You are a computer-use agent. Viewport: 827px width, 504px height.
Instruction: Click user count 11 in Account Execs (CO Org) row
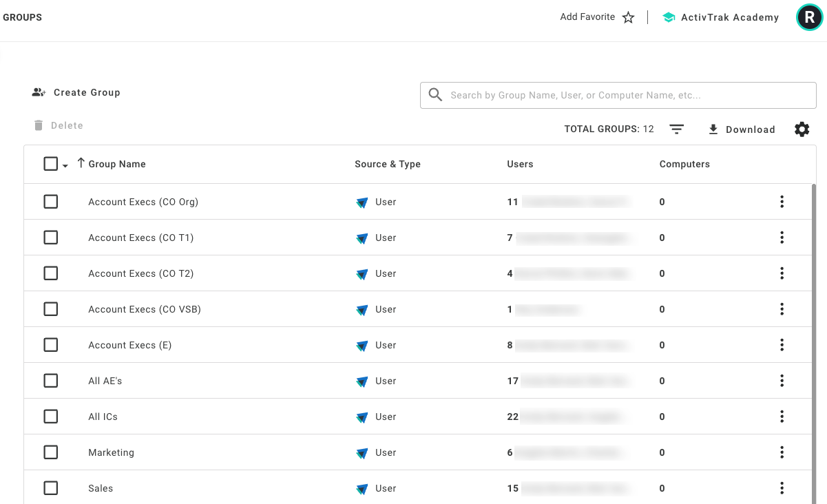pos(512,202)
